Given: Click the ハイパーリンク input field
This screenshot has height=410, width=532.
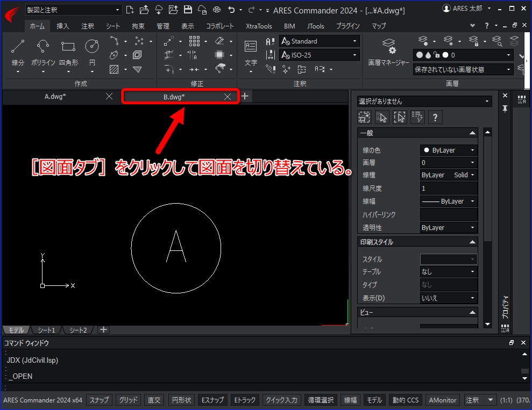Looking at the screenshot, I should pos(449,214).
